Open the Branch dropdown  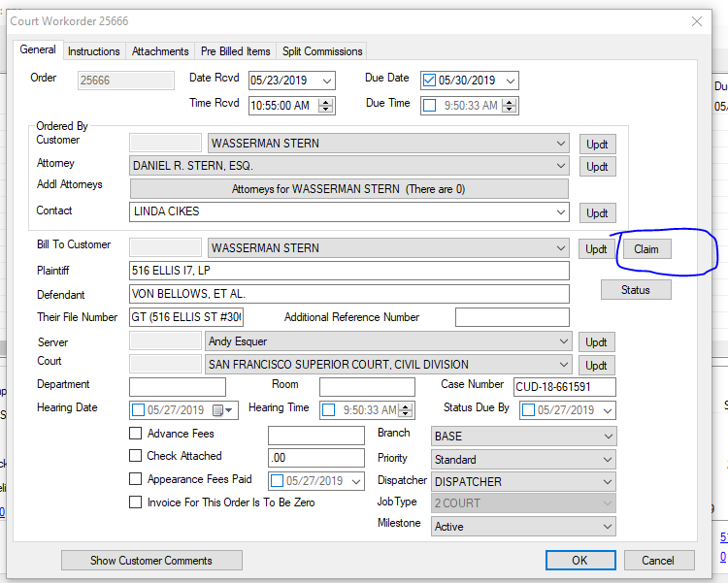click(608, 437)
